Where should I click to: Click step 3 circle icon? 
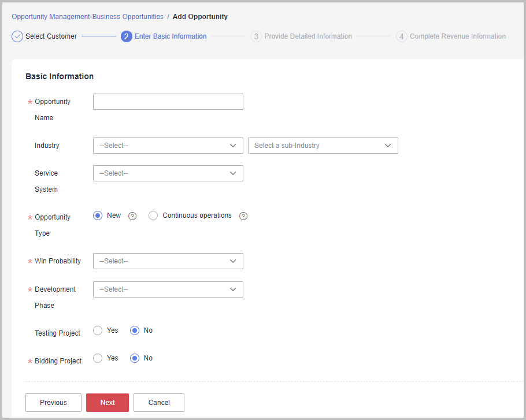(256, 36)
